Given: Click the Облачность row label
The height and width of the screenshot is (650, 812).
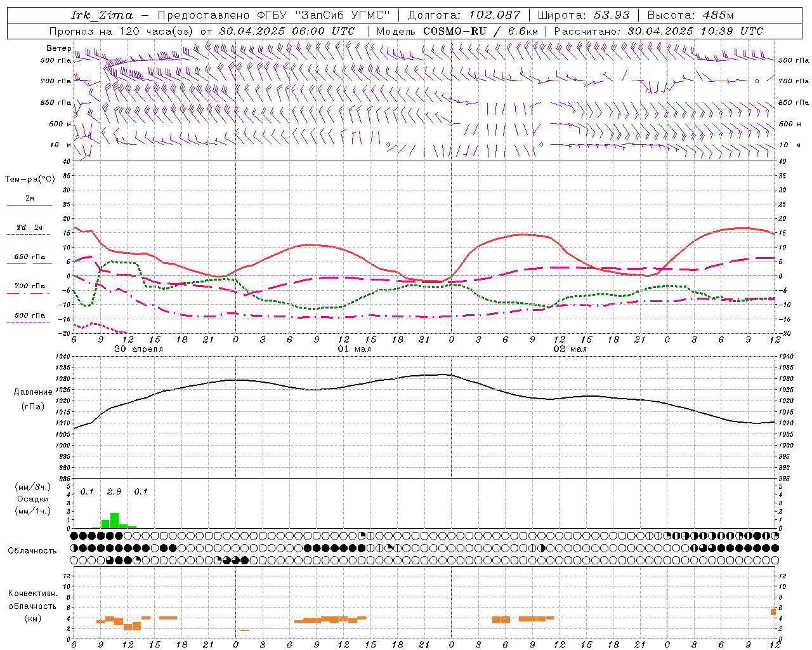Looking at the screenshot, I should click(32, 550).
